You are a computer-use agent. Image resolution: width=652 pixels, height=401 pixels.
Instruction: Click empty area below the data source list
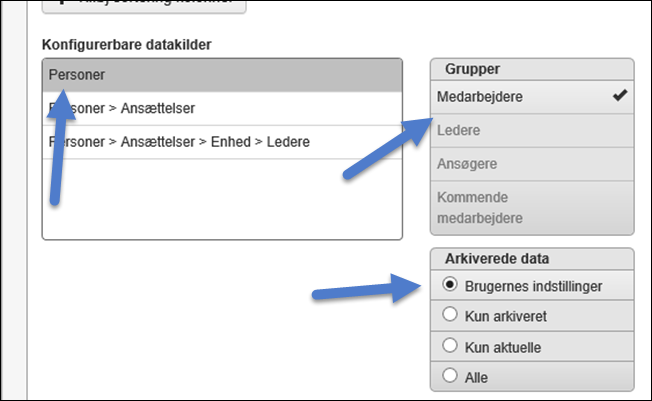click(x=222, y=200)
